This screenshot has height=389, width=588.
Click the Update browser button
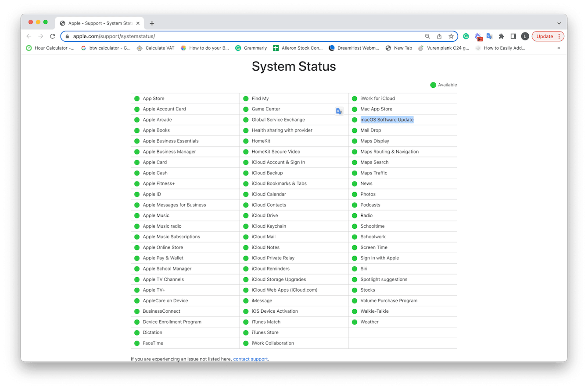(545, 36)
